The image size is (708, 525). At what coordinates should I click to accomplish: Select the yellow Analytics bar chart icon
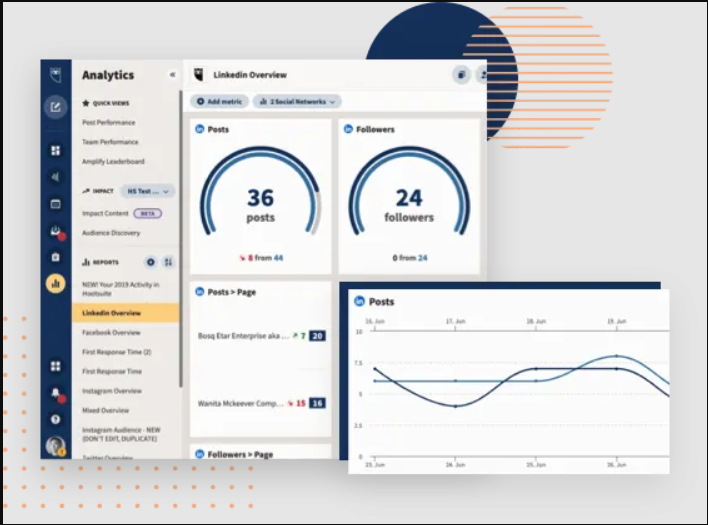[56, 283]
